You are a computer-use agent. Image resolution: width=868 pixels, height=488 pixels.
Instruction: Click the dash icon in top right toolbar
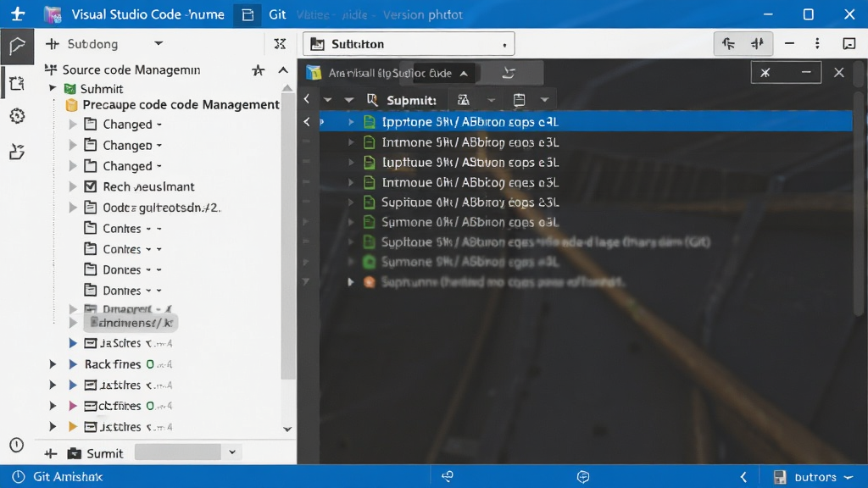(789, 44)
